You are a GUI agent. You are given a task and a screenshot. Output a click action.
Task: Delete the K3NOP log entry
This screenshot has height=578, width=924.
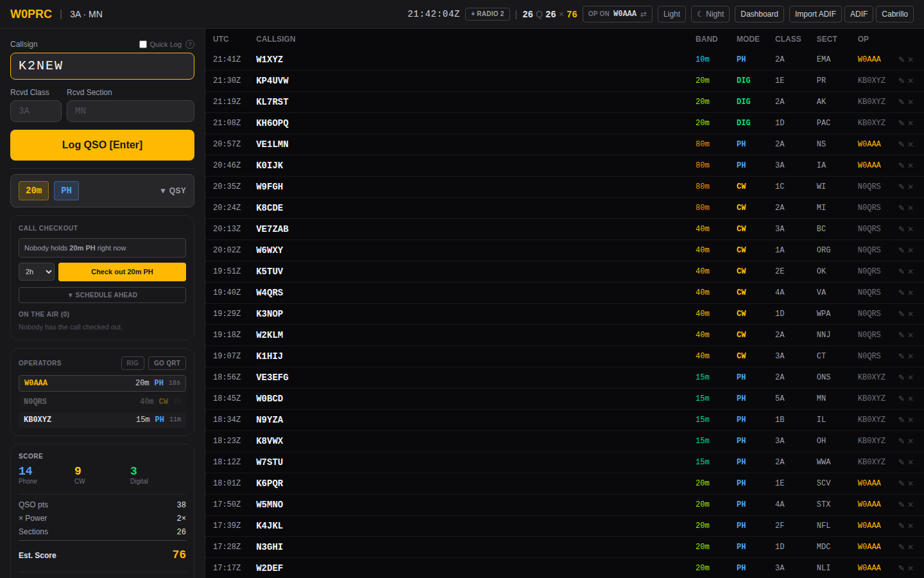point(911,314)
